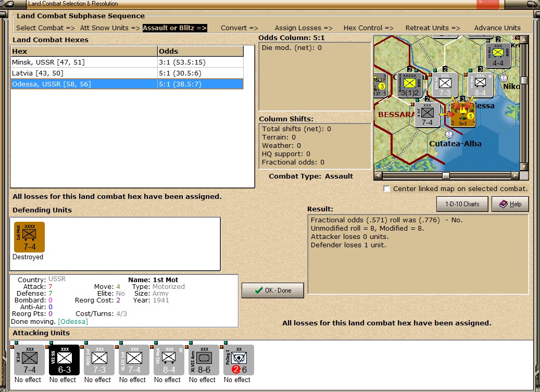Click the 'Destroyed' label under defending unit
540x392 pixels.
28,257
